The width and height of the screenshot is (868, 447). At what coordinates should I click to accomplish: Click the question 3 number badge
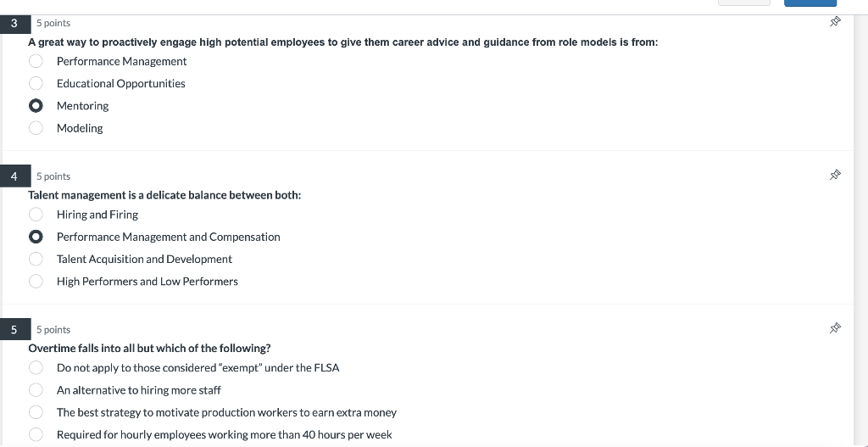(x=15, y=23)
